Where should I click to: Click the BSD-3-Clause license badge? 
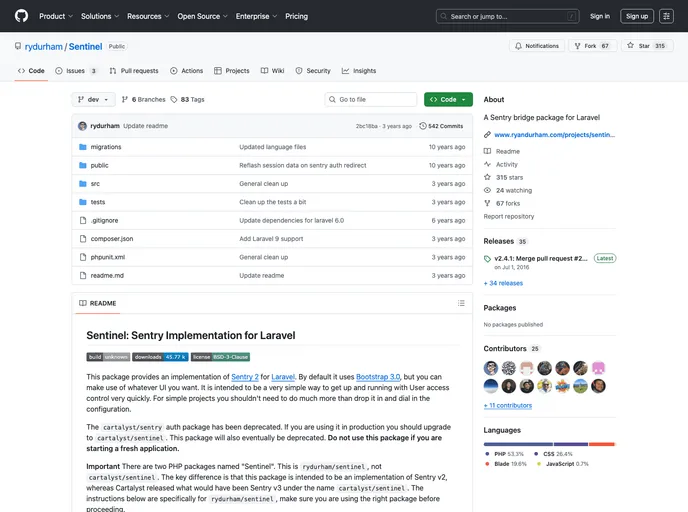click(220, 357)
